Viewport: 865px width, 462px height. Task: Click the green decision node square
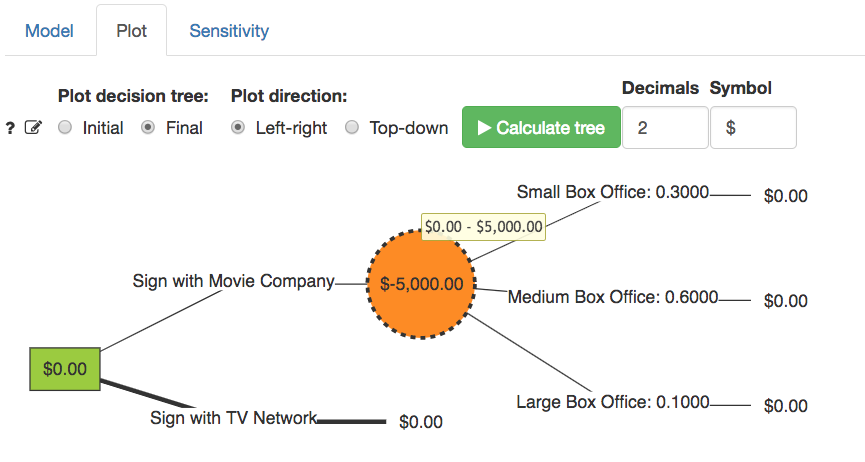point(65,368)
